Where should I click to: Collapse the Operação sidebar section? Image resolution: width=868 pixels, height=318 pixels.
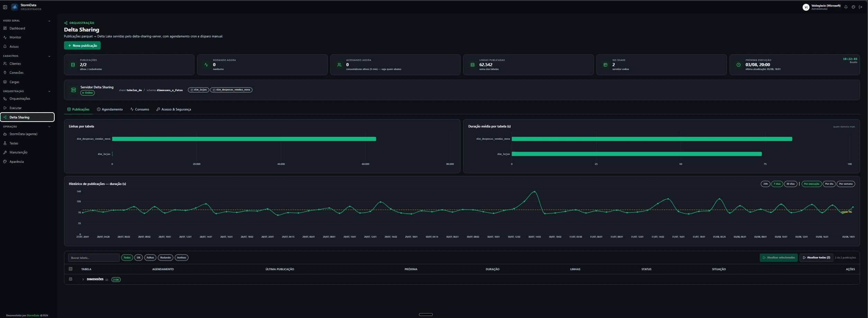(49, 127)
